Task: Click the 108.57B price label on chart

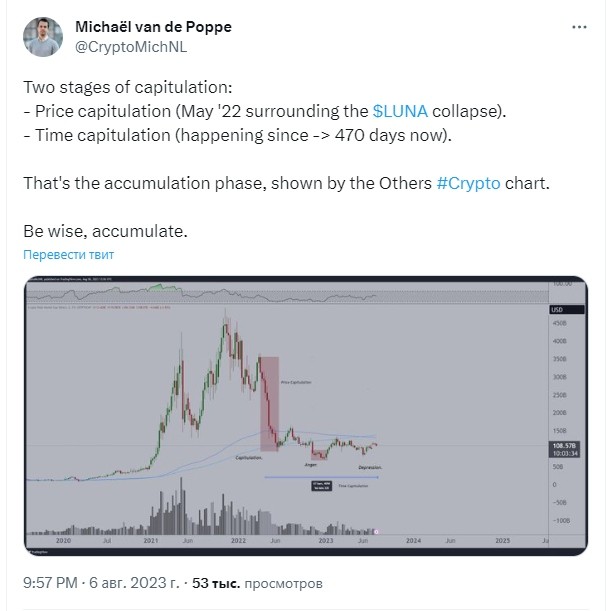Action: [x=564, y=445]
